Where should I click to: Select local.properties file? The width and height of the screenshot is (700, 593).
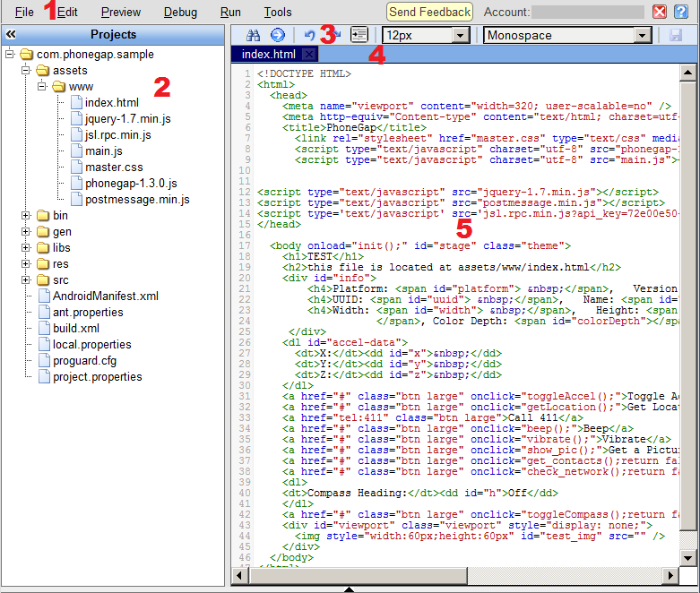tap(92, 344)
